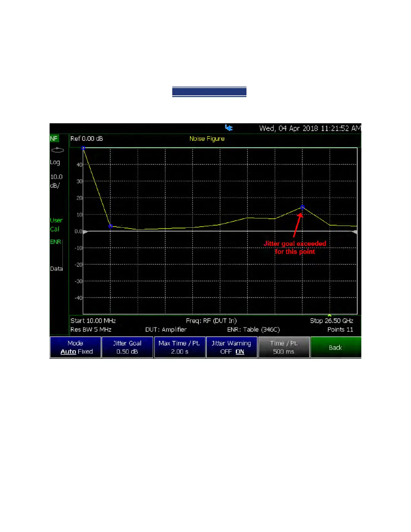Click the continuous sweep loop icon
Viewport: 411px width, 532px height.
click(x=57, y=150)
